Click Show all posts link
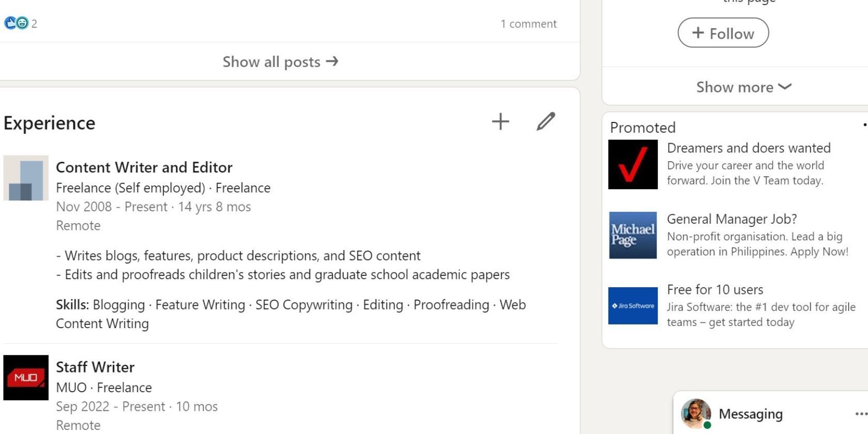868x434 pixels. point(280,62)
